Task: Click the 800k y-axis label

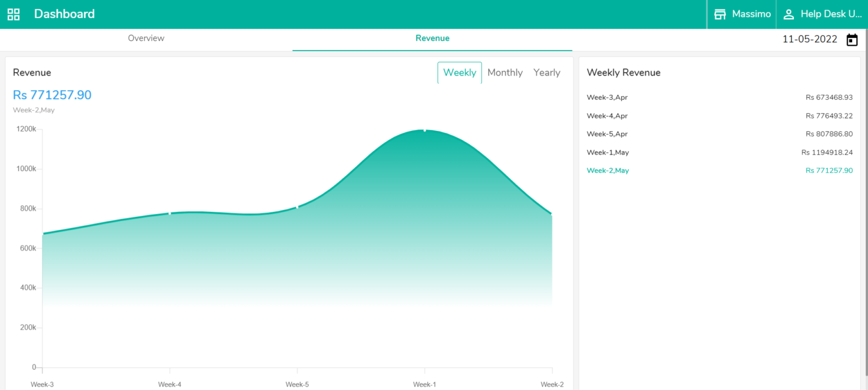Action: tap(28, 209)
